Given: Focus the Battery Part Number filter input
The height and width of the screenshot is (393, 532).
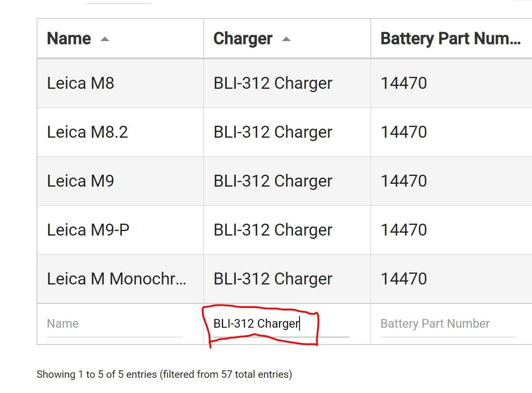Looking at the screenshot, I should coord(448,324).
